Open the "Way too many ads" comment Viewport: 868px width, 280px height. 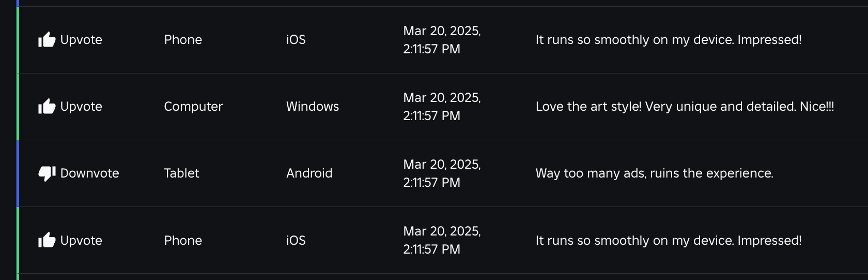click(x=654, y=173)
